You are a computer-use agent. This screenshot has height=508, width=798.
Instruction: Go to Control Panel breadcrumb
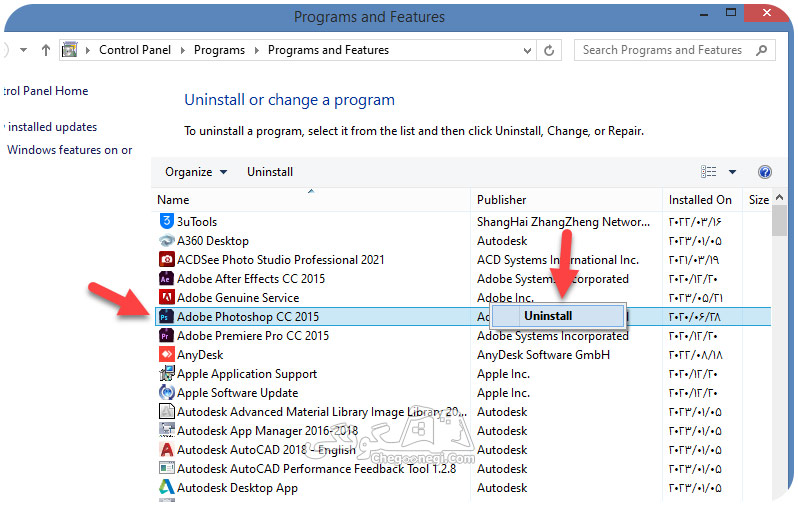(135, 50)
